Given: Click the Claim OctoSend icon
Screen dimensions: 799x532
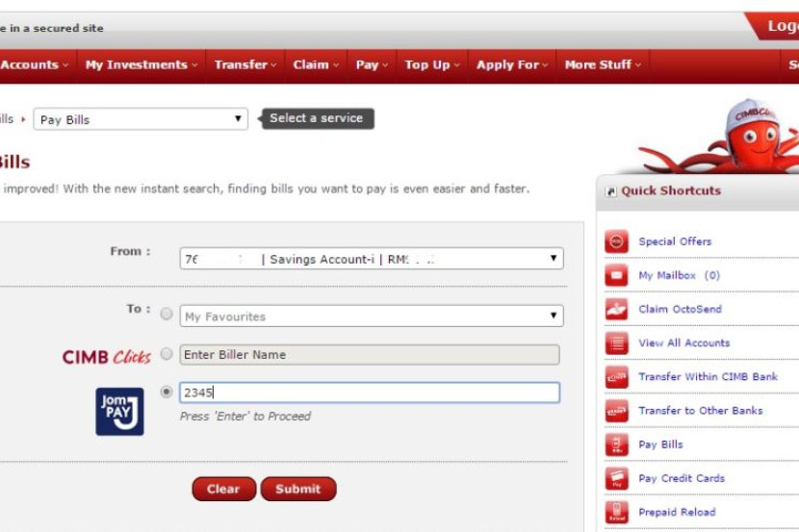Looking at the screenshot, I should pyautogui.click(x=616, y=309).
